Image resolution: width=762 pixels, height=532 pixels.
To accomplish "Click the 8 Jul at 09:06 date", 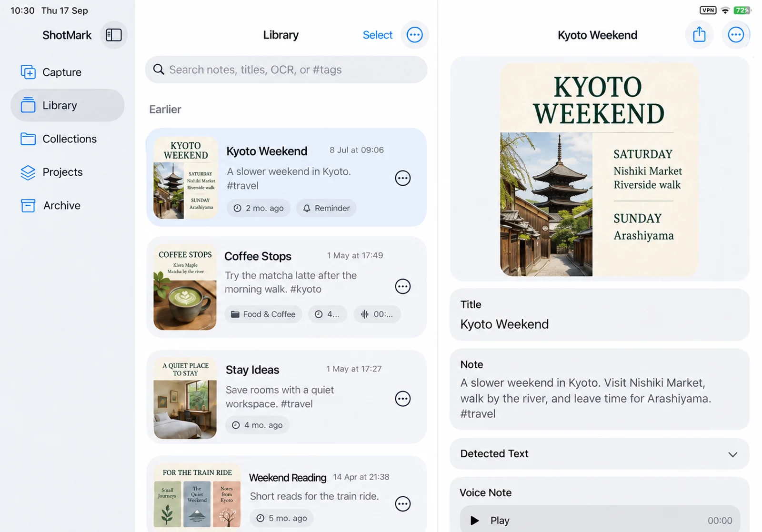I will click(356, 150).
